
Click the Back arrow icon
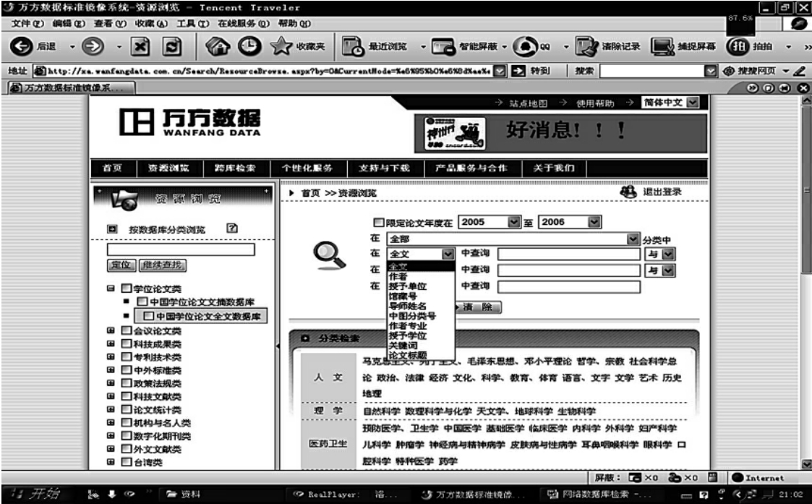(x=21, y=46)
